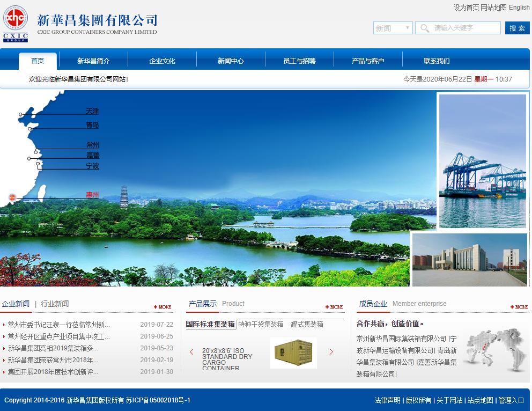Screen dimensions: 532x411
Task: Select 罐式集装箱 product tab
Action: coord(307,324)
